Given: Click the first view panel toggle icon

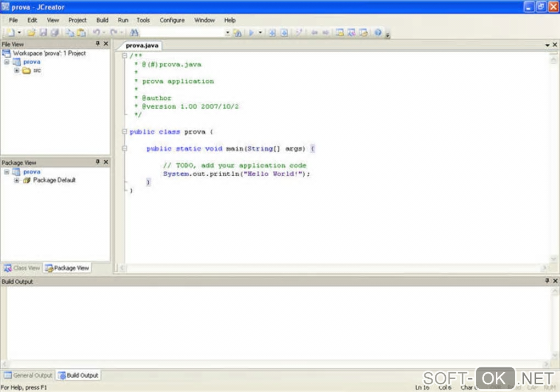Looking at the screenshot, I should 340,32.
